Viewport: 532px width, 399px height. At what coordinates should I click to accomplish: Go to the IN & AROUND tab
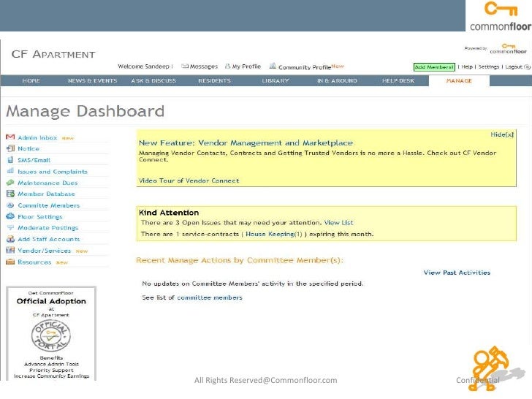[337, 80]
